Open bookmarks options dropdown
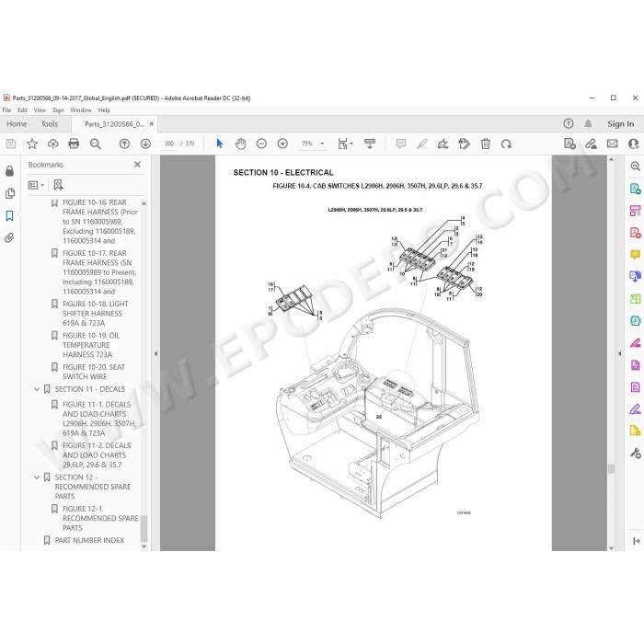This screenshot has width=644, height=644. [x=36, y=185]
